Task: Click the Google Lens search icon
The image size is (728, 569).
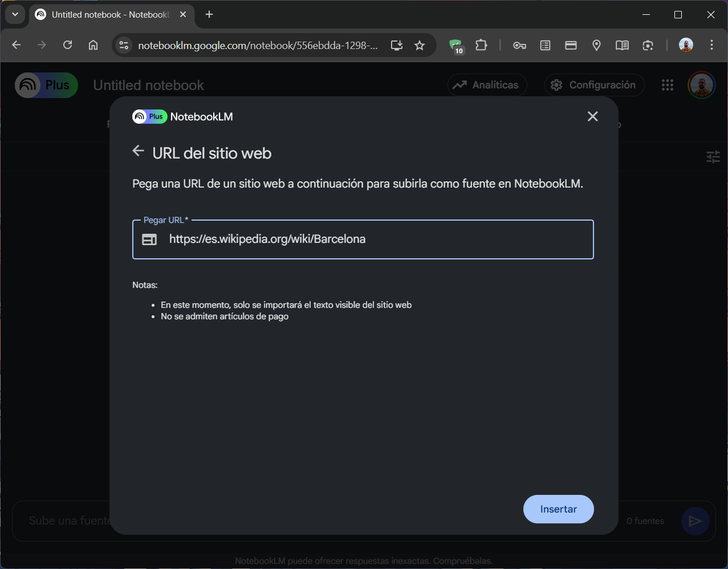Action: [648, 46]
